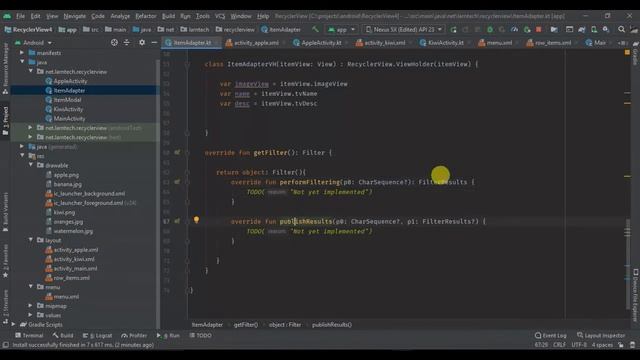Screen dimensions: 640x360
Task: Click the yellow lightbulb intention icon
Action: [196, 220]
